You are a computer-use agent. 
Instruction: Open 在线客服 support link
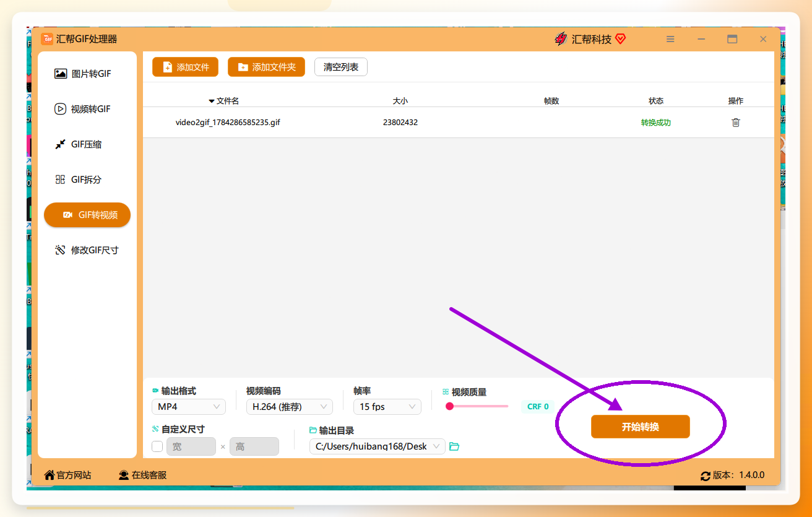[x=143, y=475]
